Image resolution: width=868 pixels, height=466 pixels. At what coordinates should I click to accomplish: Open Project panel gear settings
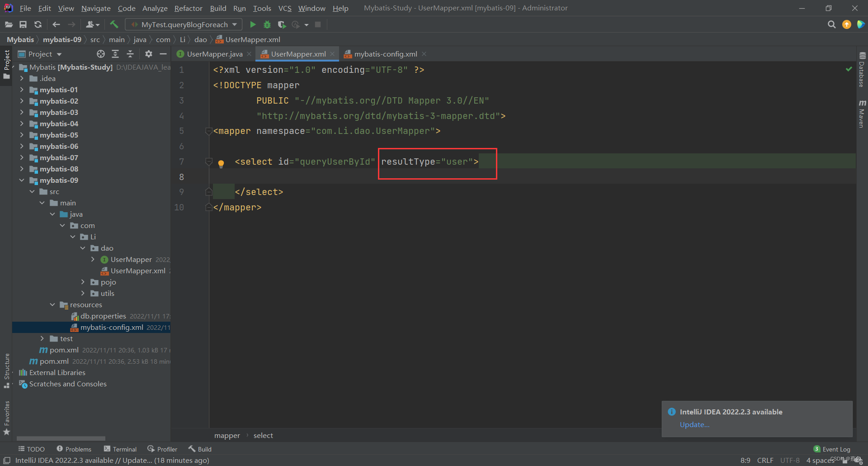pos(148,54)
